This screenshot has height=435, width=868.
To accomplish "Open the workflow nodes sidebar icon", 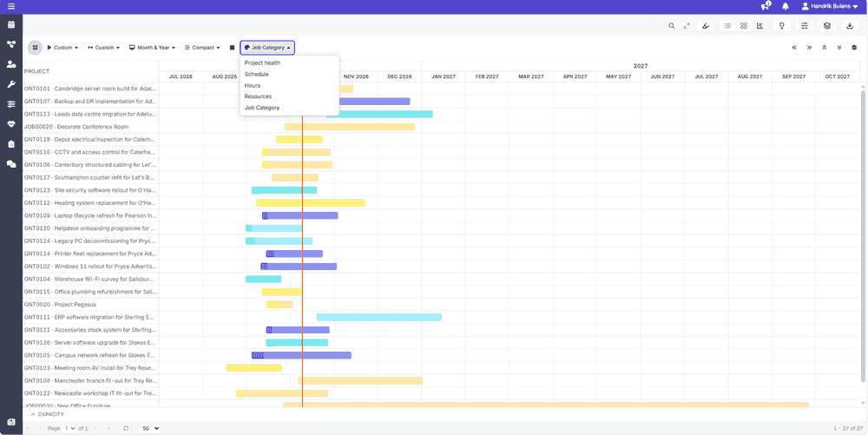I will [11, 45].
